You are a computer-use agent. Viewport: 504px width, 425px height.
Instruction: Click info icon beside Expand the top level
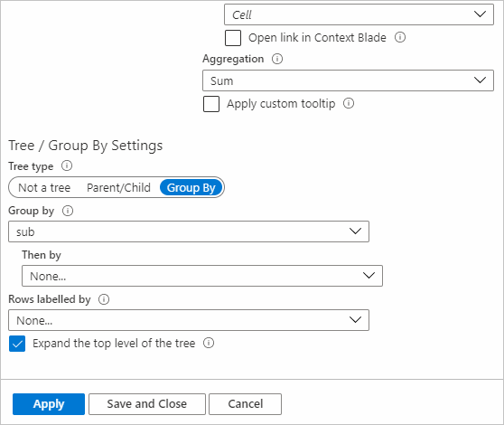tap(209, 343)
